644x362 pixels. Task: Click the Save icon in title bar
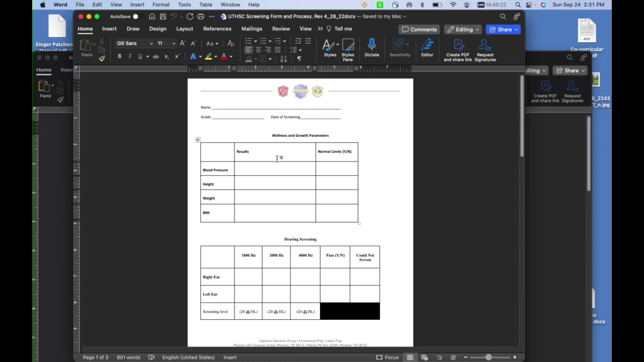click(163, 16)
